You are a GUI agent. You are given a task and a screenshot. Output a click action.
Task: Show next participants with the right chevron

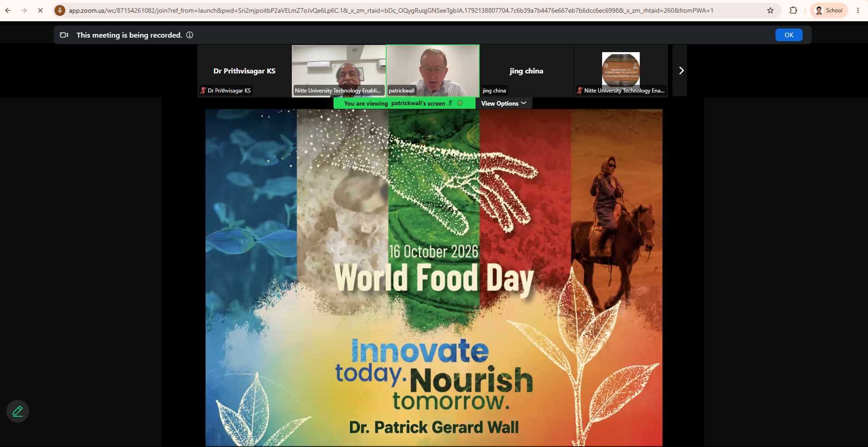click(x=680, y=70)
